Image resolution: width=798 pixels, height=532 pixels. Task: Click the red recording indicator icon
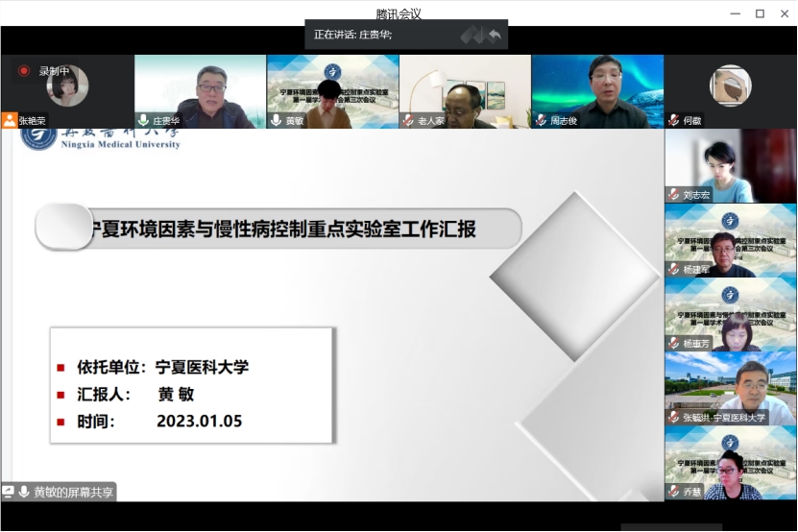coord(24,71)
